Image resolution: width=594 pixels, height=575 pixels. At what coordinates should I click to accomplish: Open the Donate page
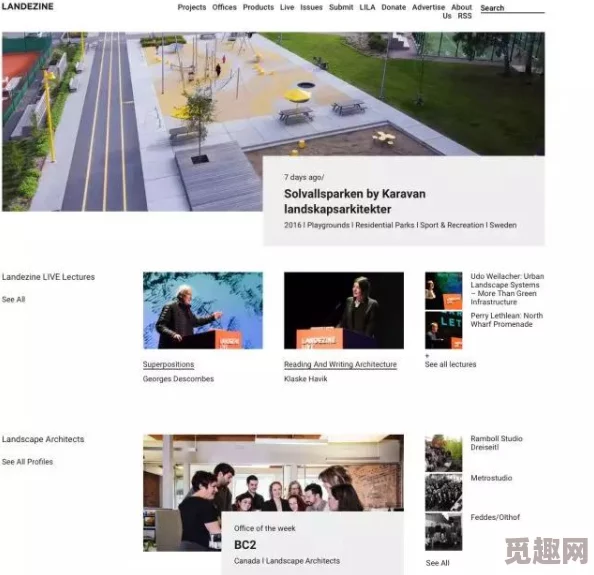coord(394,7)
